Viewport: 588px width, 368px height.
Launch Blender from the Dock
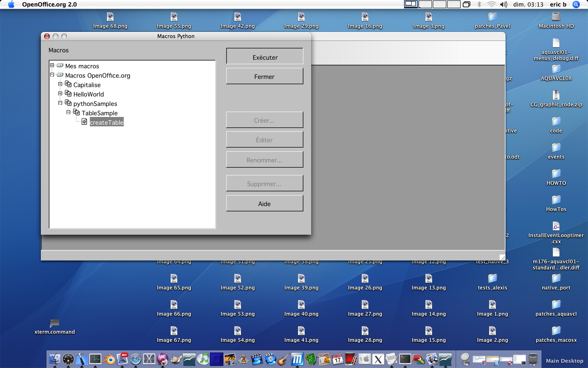[109, 359]
